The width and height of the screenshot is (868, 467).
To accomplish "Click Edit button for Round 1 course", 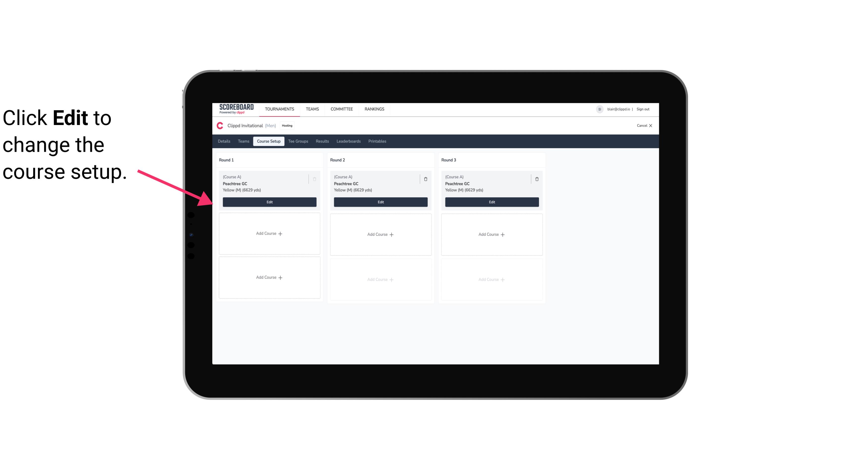I will point(269,201).
